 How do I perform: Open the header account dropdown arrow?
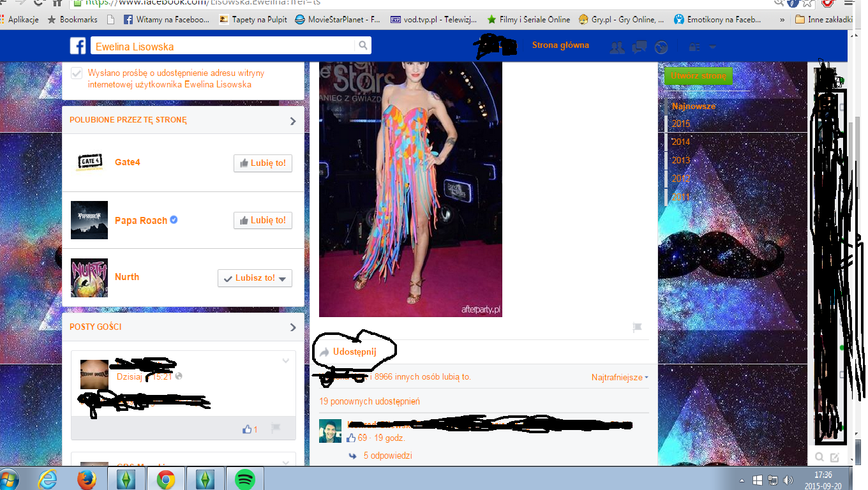pyautogui.click(x=713, y=47)
